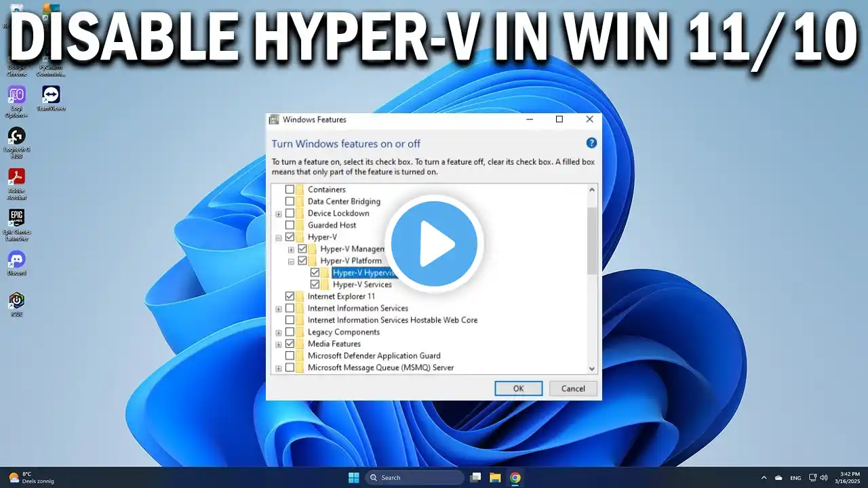868x488 pixels.
Task: Open the ENG language switcher
Action: (796, 477)
